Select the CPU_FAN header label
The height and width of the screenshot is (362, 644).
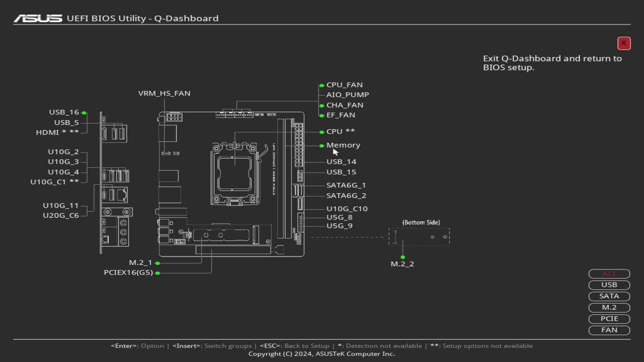click(345, 85)
